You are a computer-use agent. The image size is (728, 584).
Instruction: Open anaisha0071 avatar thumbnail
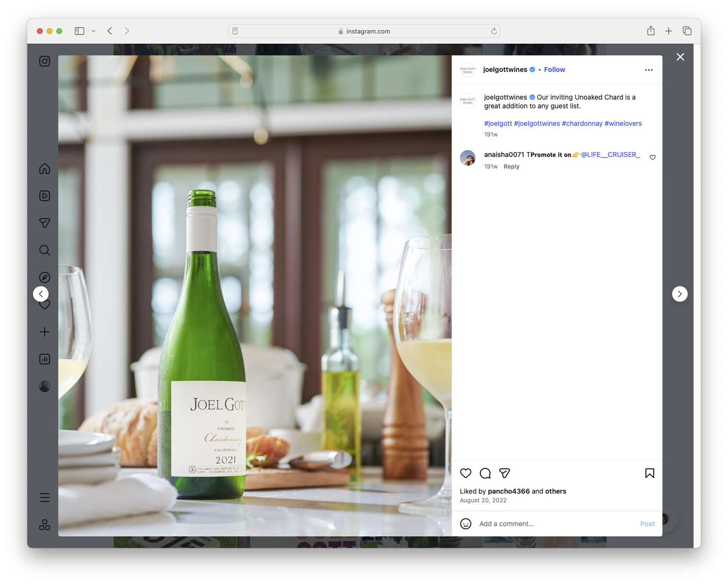coord(468,158)
